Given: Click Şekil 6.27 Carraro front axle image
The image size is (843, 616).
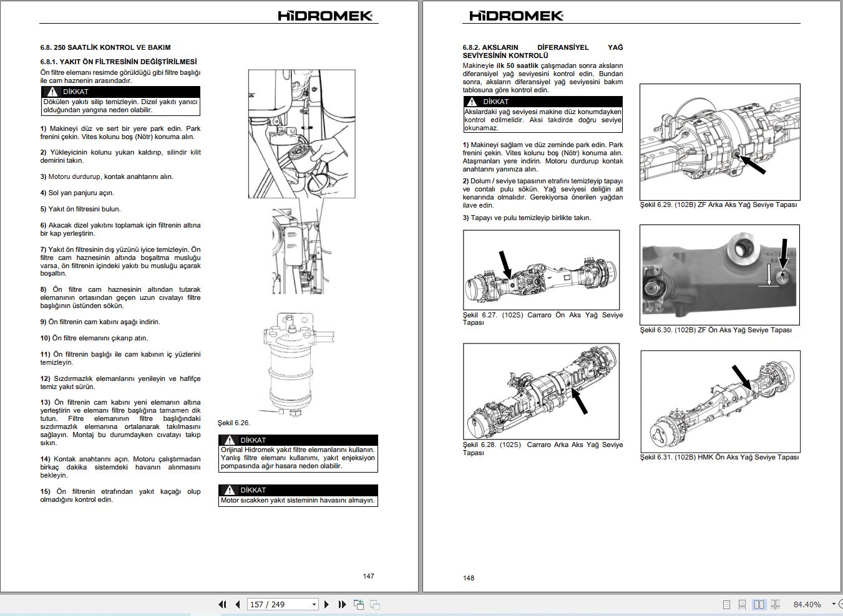Looking at the screenshot, I should click(x=541, y=270).
